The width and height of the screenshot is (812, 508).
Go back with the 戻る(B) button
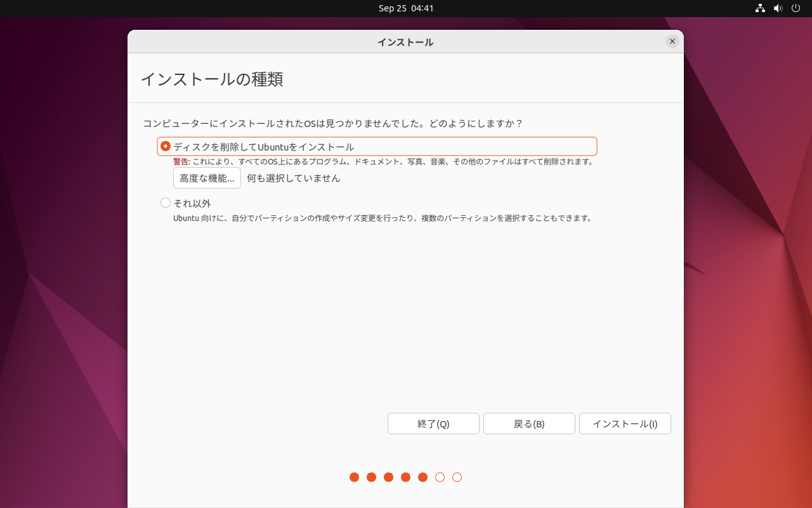(x=529, y=424)
